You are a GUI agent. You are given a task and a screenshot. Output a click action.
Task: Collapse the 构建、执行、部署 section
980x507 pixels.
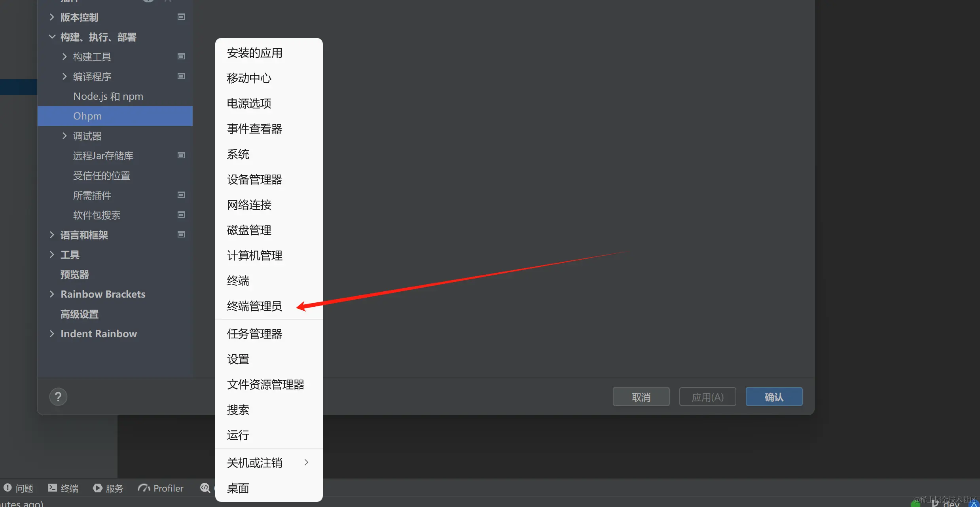pos(52,37)
